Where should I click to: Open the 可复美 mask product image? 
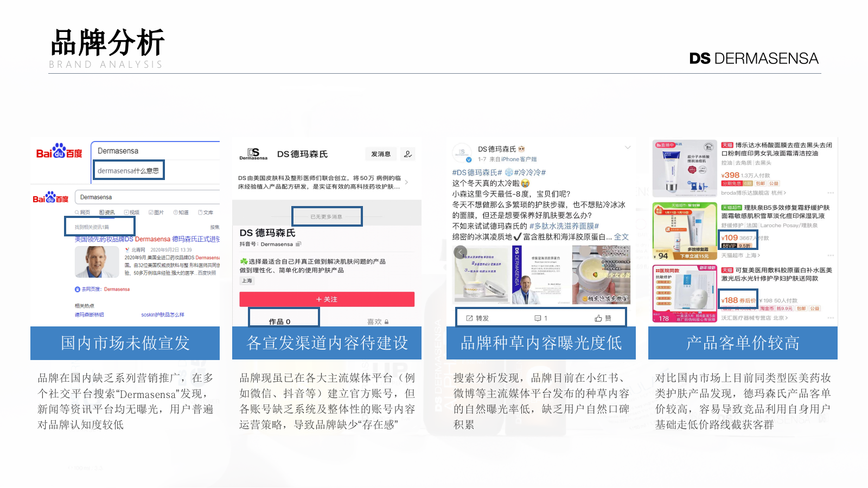tap(685, 294)
